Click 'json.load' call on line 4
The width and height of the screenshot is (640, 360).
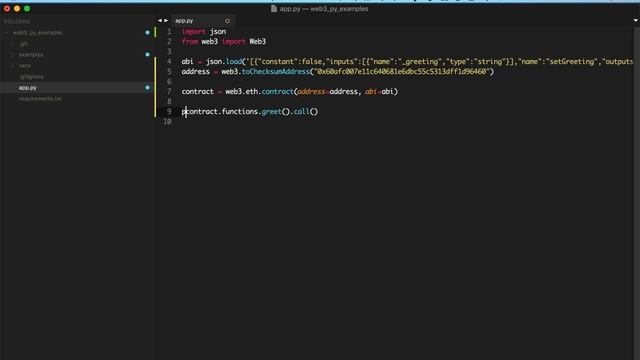click(224, 62)
